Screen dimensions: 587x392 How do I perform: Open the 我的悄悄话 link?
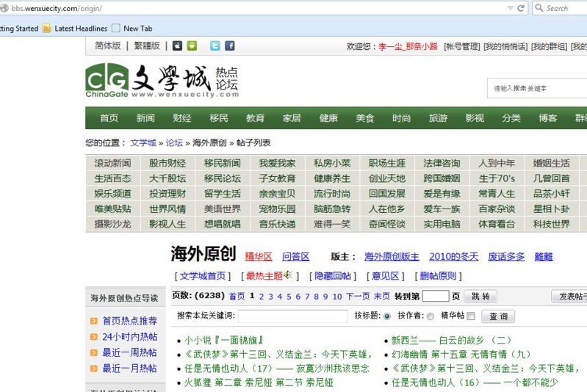click(505, 46)
